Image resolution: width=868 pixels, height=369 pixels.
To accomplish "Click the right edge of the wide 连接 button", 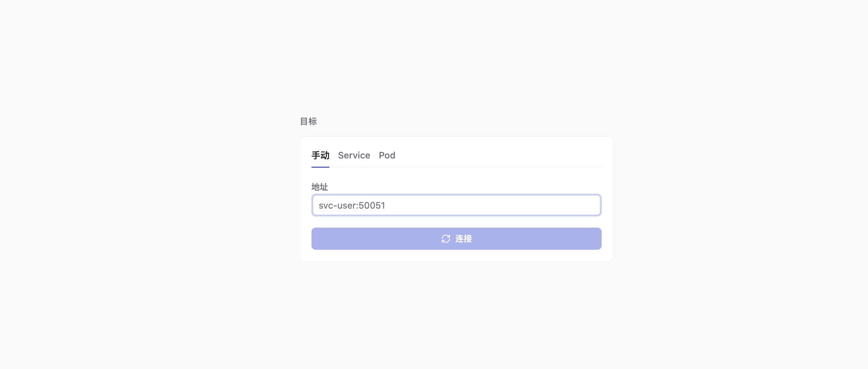I will pos(597,238).
